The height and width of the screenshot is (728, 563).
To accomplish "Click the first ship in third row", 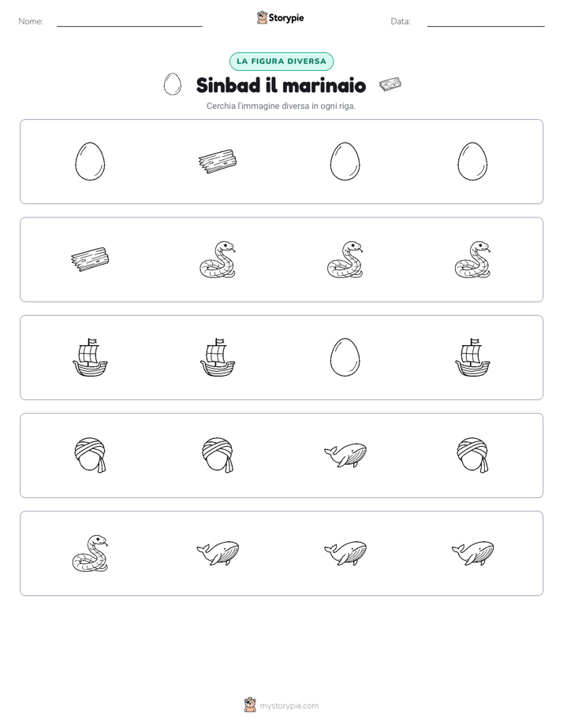I will point(90,357).
